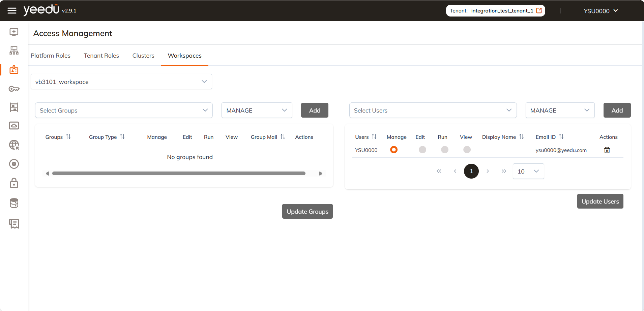Switch to the Tenant Roles tab

[x=101, y=55]
